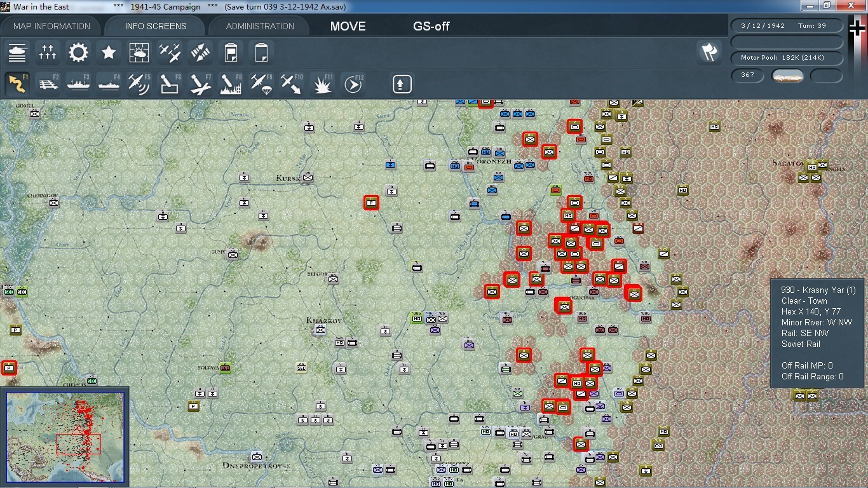
Task: Click the weather cloud image pill
Action: pos(787,76)
